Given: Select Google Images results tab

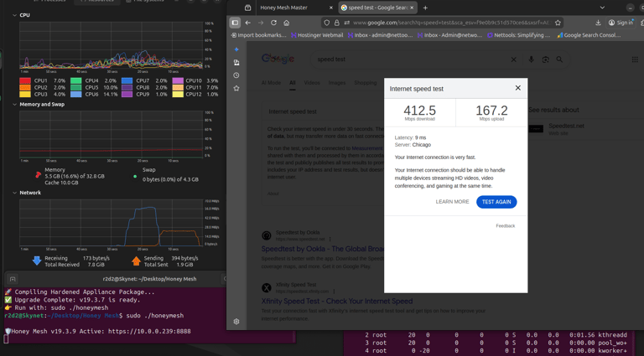Looking at the screenshot, I should pyautogui.click(x=337, y=83).
